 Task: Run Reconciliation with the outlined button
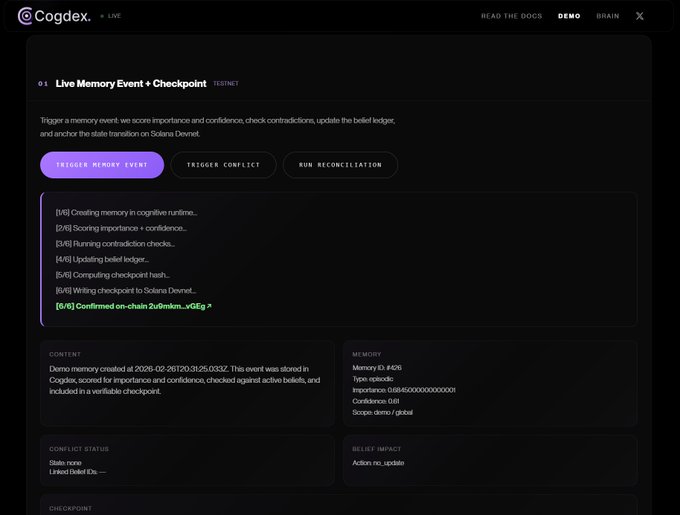pos(340,165)
